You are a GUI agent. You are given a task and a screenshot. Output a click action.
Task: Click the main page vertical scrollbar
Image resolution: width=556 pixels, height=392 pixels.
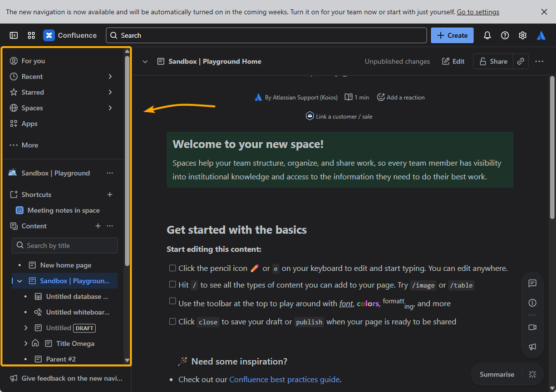[552, 148]
